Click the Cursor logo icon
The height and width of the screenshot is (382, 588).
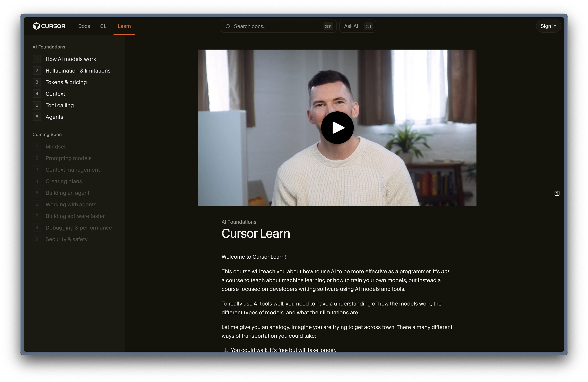pos(36,26)
